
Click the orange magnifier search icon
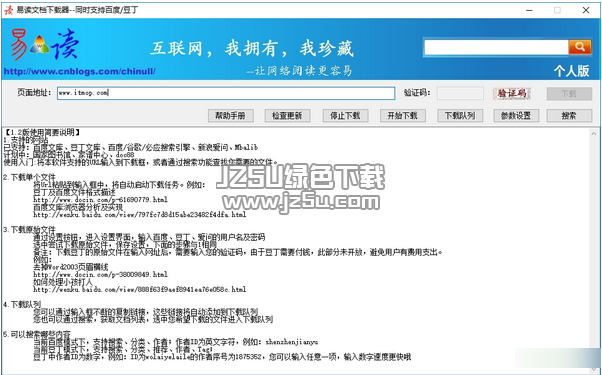[580, 47]
